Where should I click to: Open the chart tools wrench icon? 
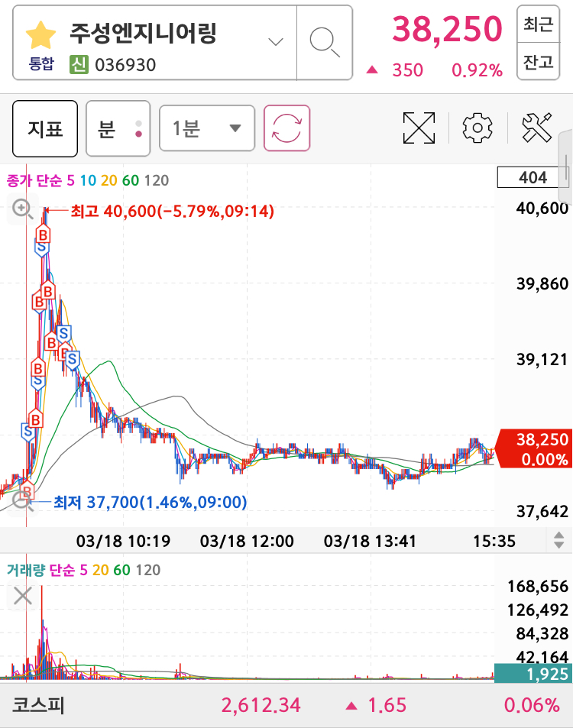tap(537, 128)
